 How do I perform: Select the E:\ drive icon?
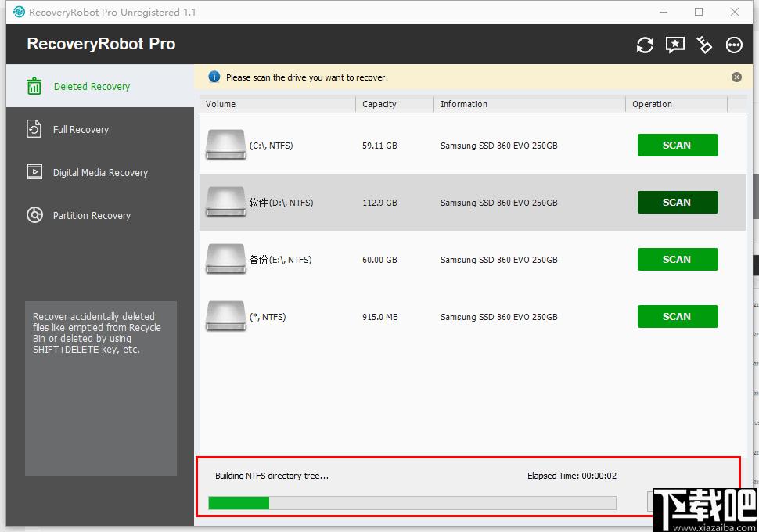pos(225,259)
